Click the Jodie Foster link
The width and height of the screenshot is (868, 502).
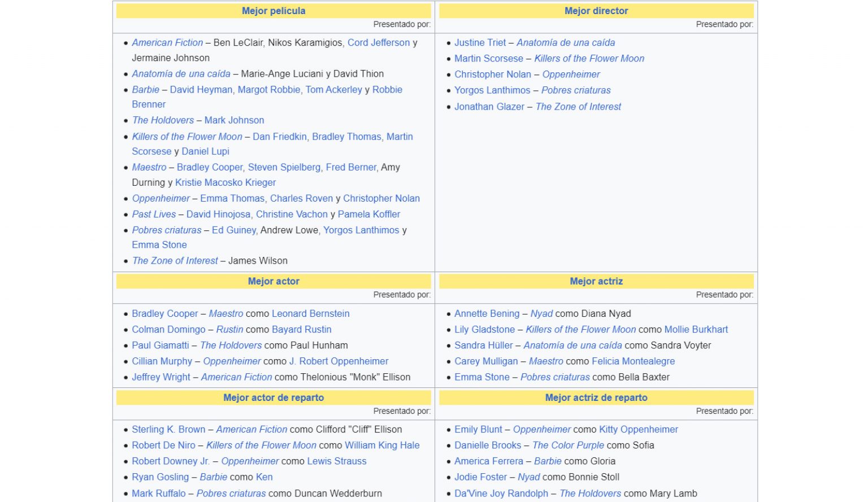coord(481,477)
